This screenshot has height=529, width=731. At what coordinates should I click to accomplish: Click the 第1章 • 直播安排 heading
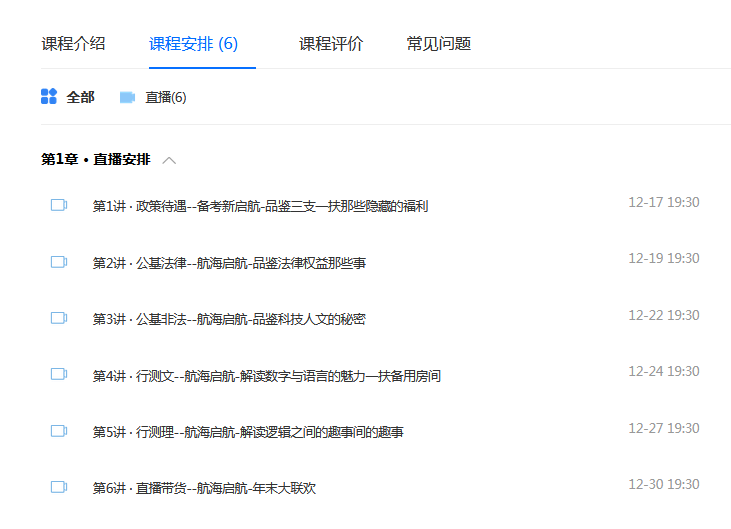[96, 159]
